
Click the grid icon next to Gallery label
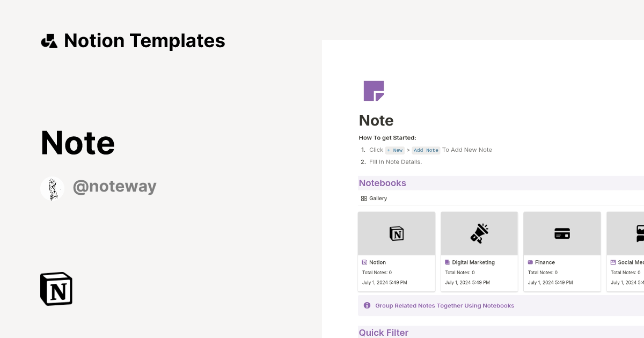click(364, 198)
